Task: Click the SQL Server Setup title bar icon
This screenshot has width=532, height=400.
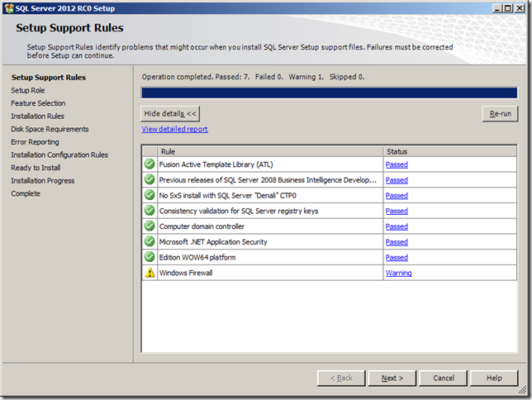Action: click(x=8, y=7)
